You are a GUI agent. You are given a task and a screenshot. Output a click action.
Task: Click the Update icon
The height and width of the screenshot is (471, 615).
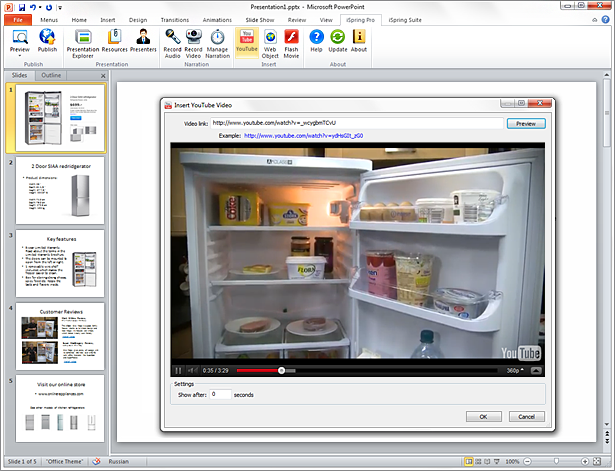click(x=338, y=37)
